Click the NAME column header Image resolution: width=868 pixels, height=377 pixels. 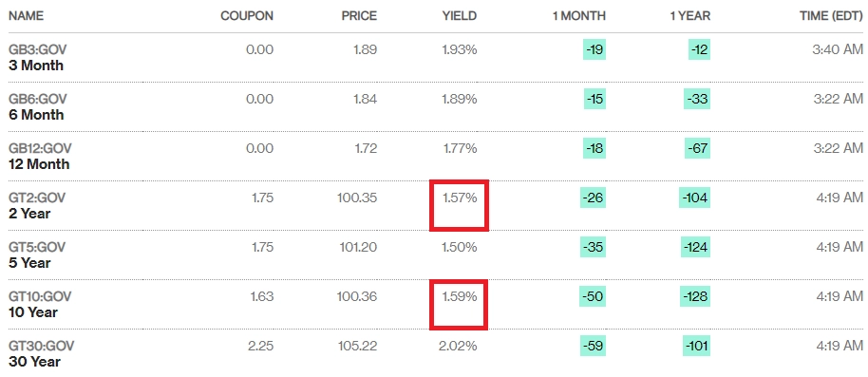(x=24, y=16)
